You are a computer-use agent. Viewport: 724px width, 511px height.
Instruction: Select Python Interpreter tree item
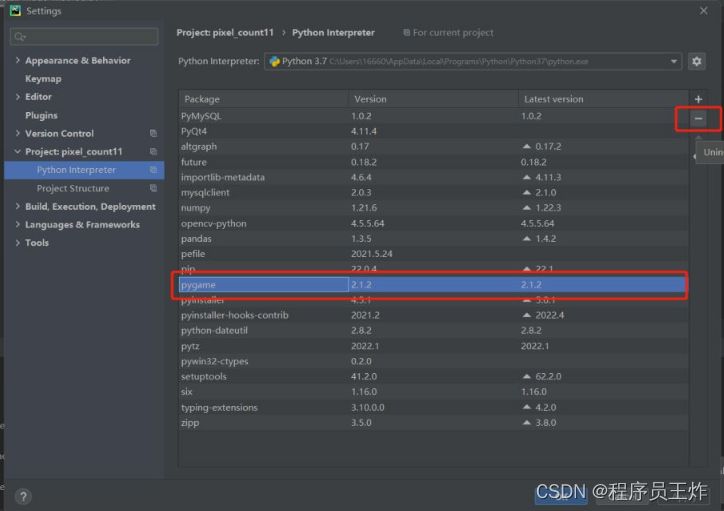(x=84, y=170)
